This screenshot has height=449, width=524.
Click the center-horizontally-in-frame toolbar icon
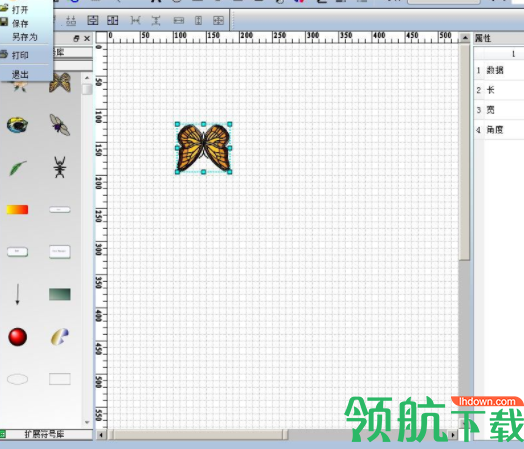pos(113,20)
